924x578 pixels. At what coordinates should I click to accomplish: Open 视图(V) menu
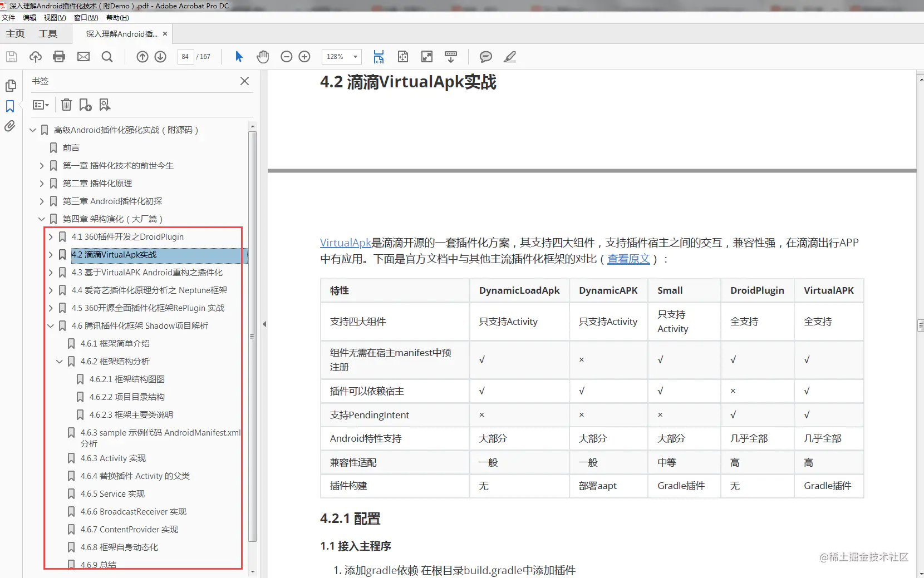(x=55, y=18)
